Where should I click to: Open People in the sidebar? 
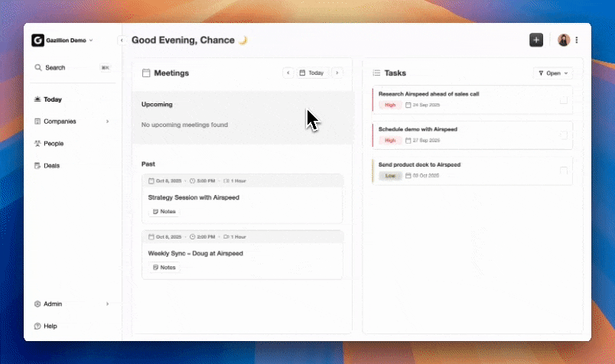point(73,144)
